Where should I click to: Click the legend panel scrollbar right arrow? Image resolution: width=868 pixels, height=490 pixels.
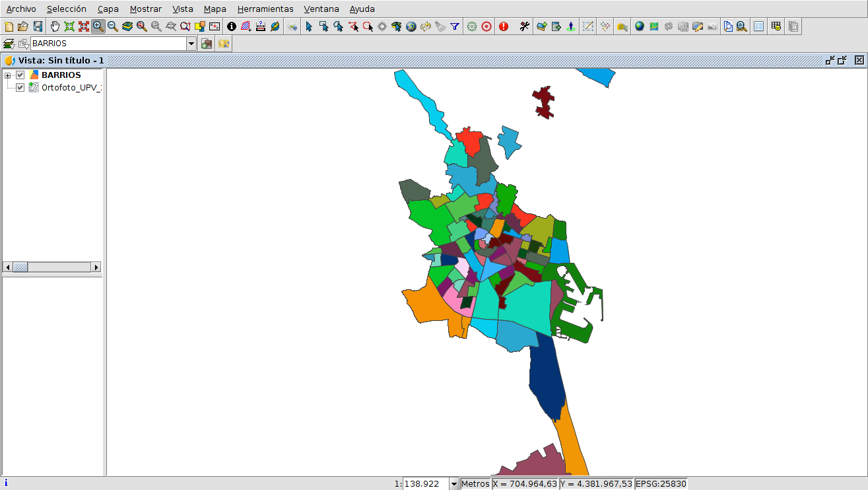(x=96, y=267)
